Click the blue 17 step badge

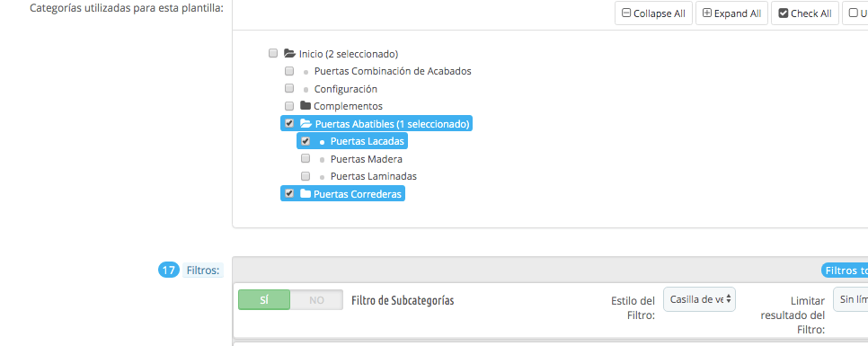tap(169, 271)
